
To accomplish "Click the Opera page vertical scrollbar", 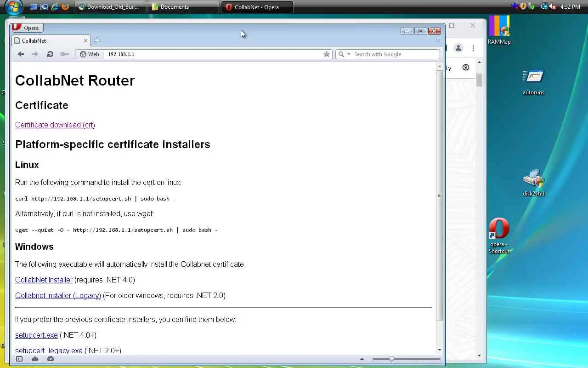I will (440, 195).
